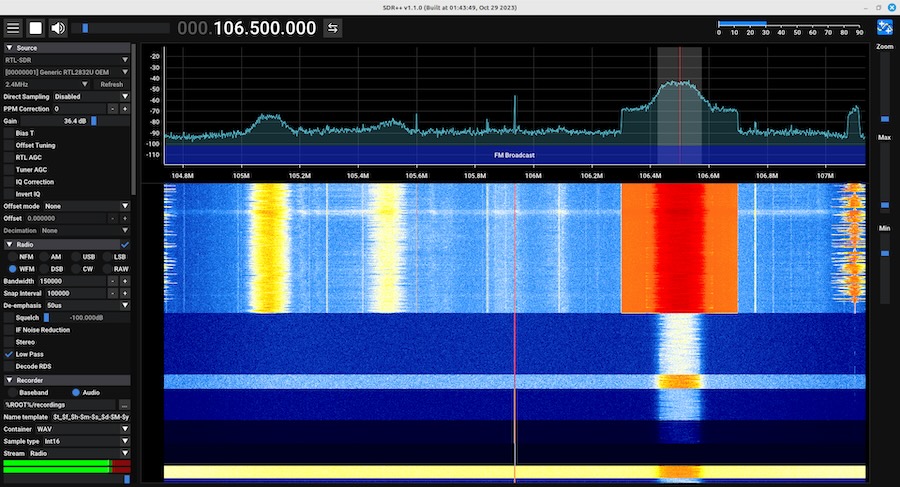This screenshot has width=900, height=487.
Task: Collapse the Recorder section
Action: click(67, 380)
